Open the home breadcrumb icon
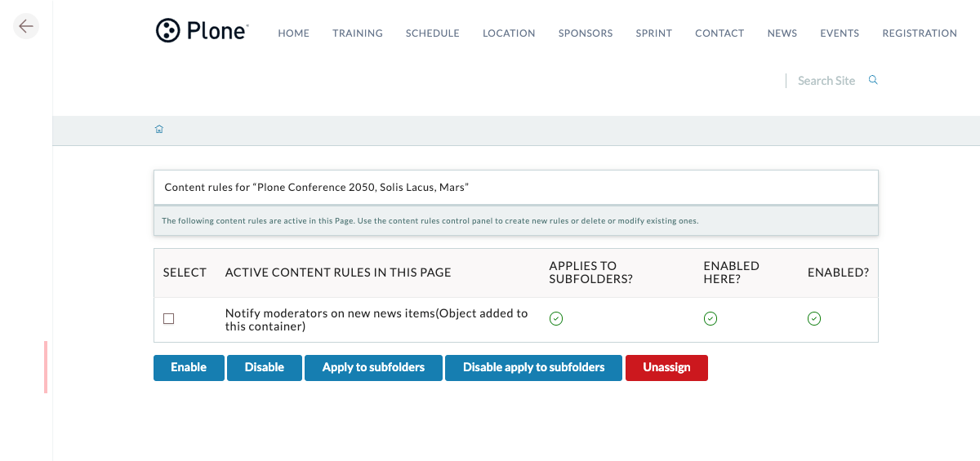The image size is (980, 461). click(159, 129)
